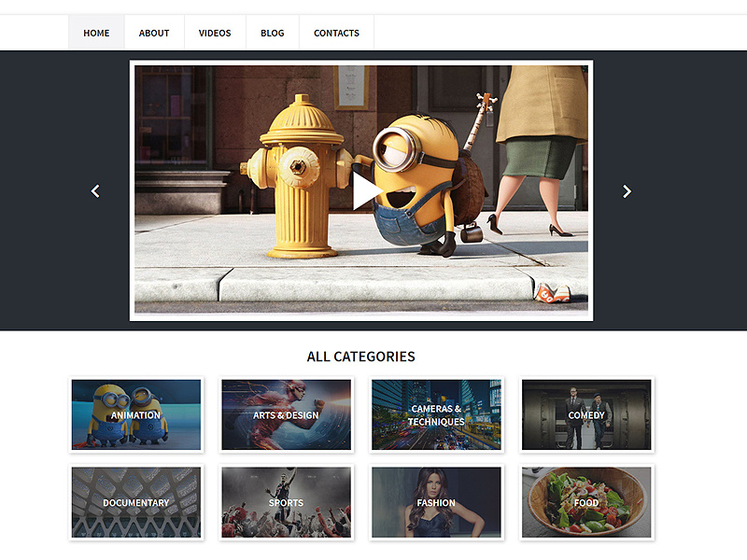Browse the Comedy category
The width and height of the screenshot is (747, 560).
tap(586, 414)
